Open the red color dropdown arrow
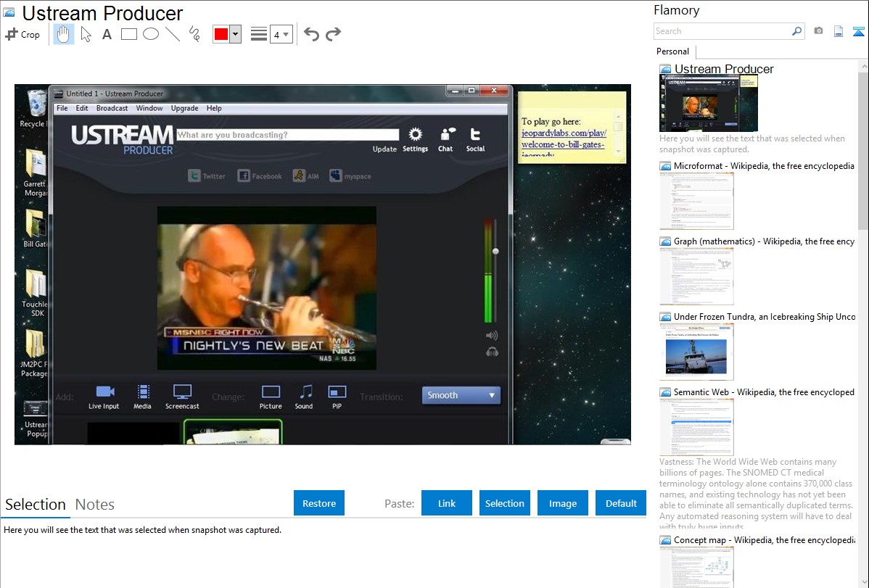869x588 pixels. (235, 35)
